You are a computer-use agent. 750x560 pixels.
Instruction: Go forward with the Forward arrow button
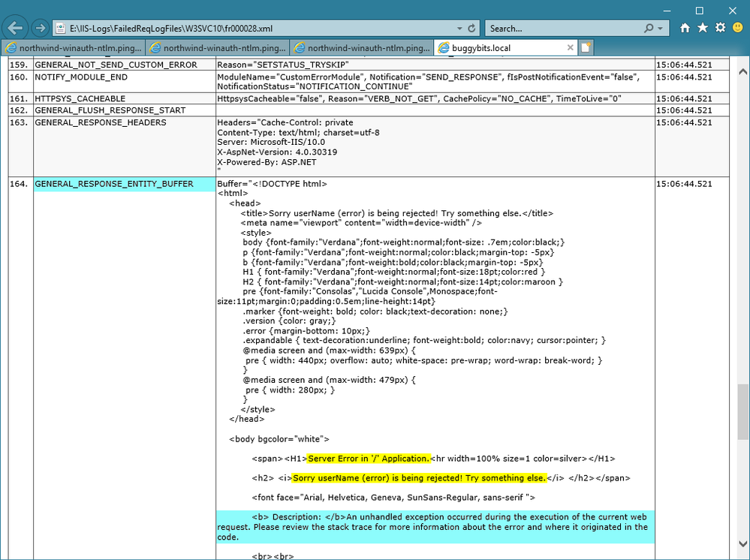[x=41, y=29]
